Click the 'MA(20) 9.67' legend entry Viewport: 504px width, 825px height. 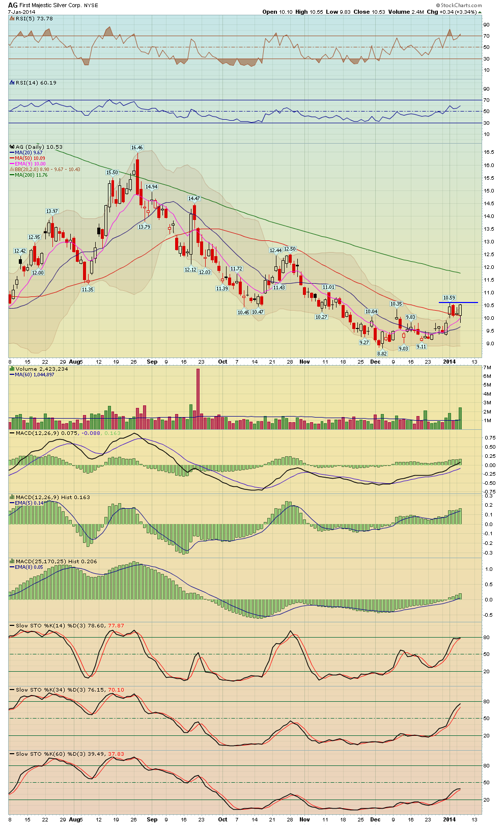click(29, 152)
